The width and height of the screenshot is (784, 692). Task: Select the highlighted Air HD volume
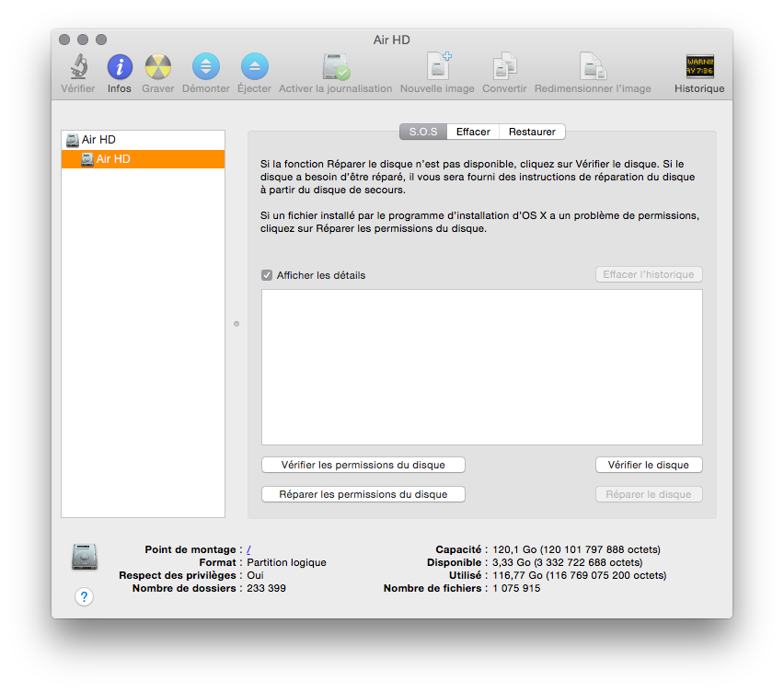pyautogui.click(x=143, y=159)
